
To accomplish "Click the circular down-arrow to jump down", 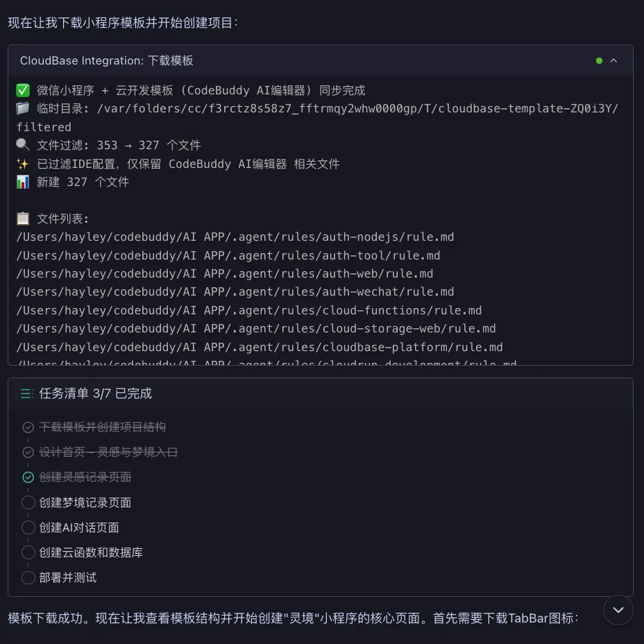I will click(x=618, y=610).
